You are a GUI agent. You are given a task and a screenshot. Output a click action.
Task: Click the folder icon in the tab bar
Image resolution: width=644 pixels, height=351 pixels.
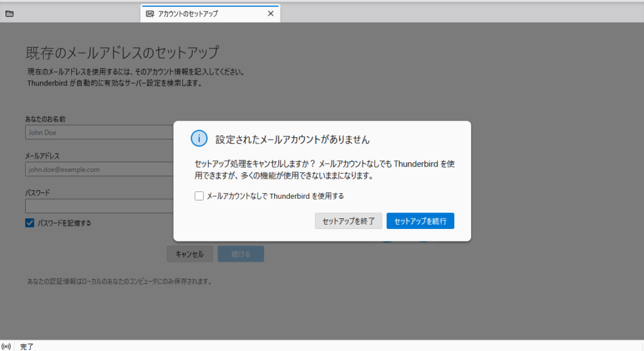[x=9, y=13]
